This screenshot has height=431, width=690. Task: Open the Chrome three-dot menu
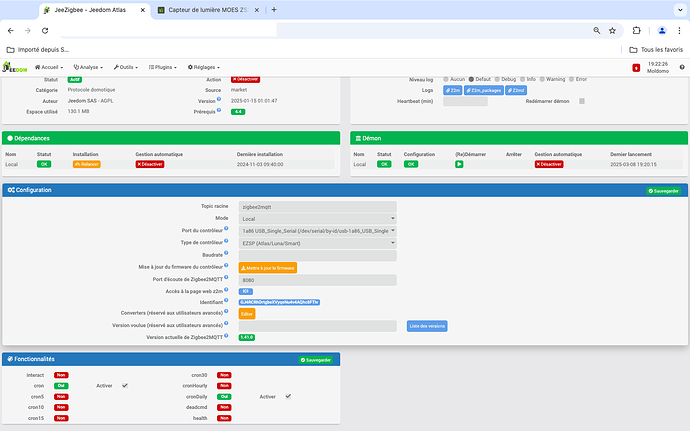679,30
